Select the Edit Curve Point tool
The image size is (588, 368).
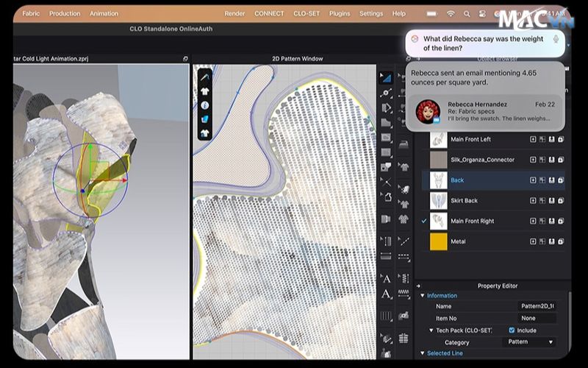[x=386, y=93]
